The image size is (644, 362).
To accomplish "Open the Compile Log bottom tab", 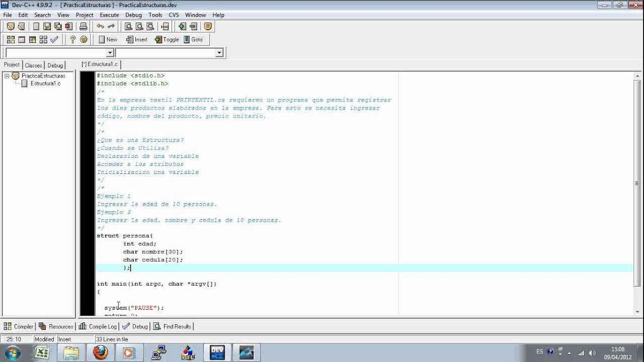I will click(98, 326).
